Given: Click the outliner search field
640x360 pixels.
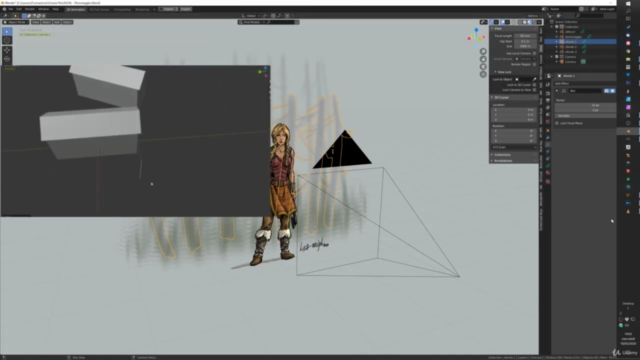Looking at the screenshot, I should coord(589,16).
